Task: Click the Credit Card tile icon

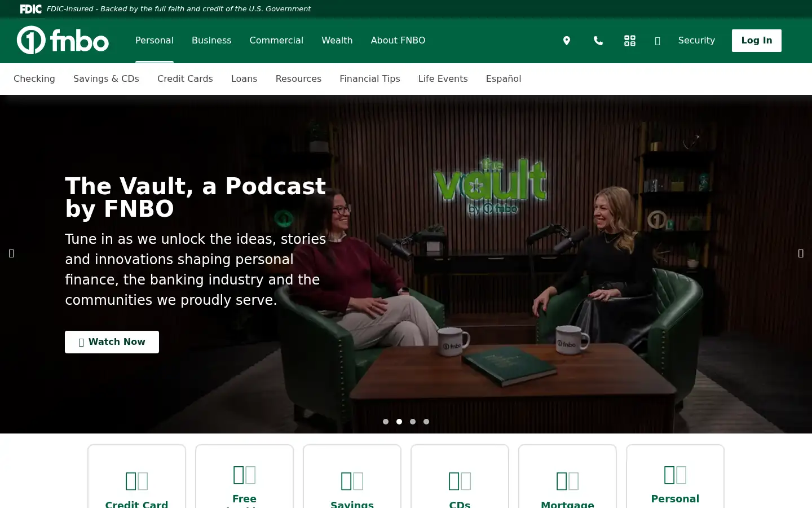Action: (x=136, y=481)
